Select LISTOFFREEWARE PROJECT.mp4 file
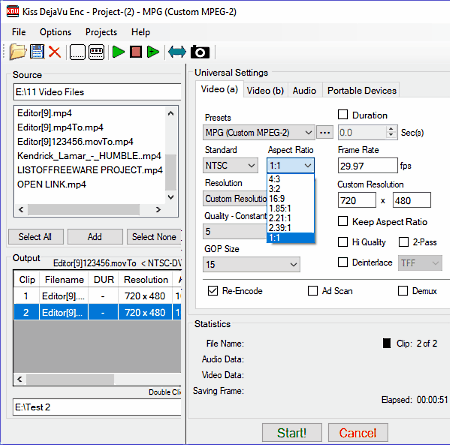 pyautogui.click(x=90, y=170)
